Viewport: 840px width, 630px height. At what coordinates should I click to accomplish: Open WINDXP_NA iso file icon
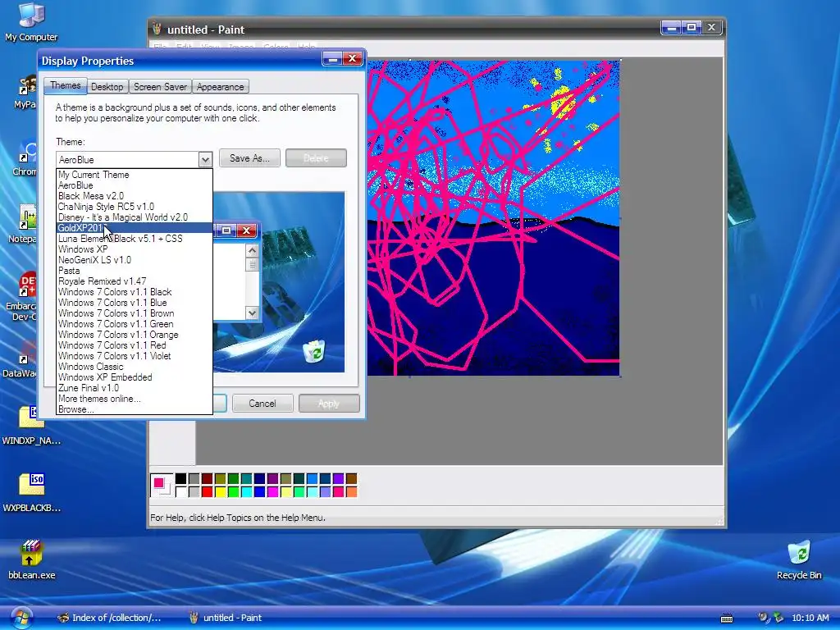pyautogui.click(x=32, y=426)
